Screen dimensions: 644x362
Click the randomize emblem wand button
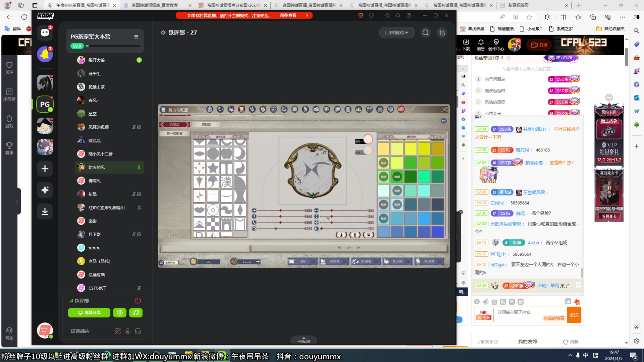(341, 235)
